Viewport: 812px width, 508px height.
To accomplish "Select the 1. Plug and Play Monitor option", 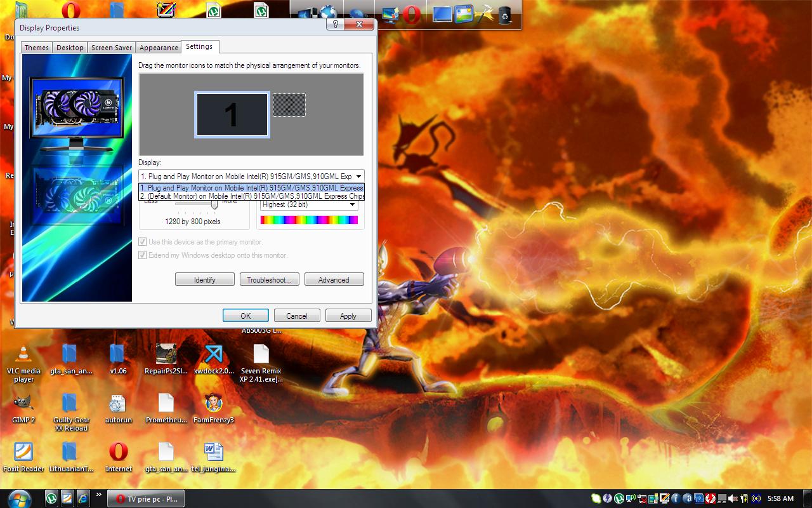I will pyautogui.click(x=252, y=188).
